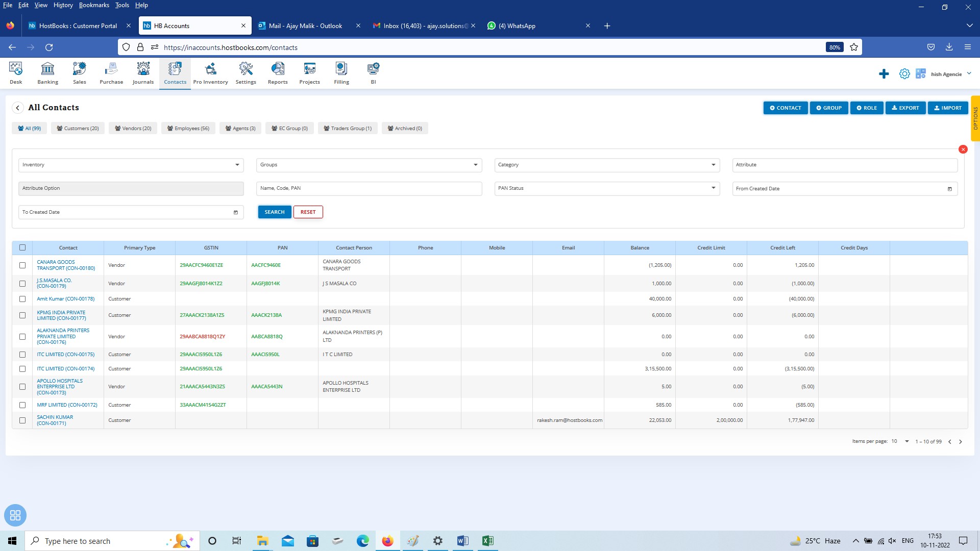Click the RESET filter button

308,211
